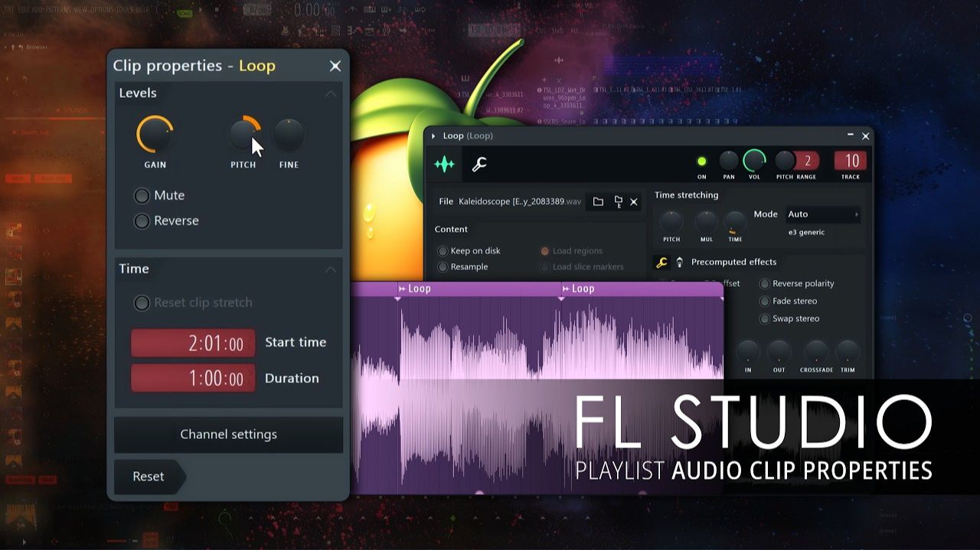Click the IN fade knob
Viewport: 980px width, 550px height.
(x=747, y=353)
